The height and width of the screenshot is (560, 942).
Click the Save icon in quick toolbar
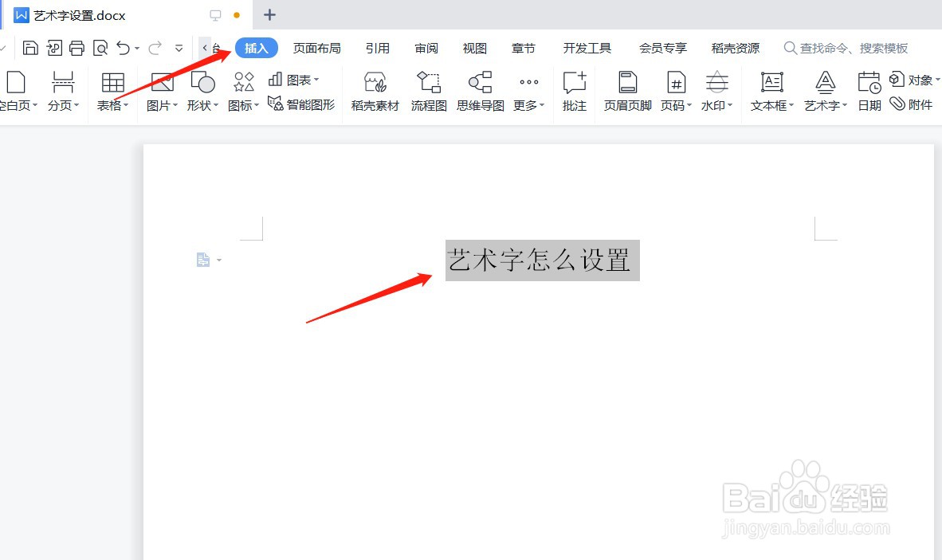coord(30,48)
